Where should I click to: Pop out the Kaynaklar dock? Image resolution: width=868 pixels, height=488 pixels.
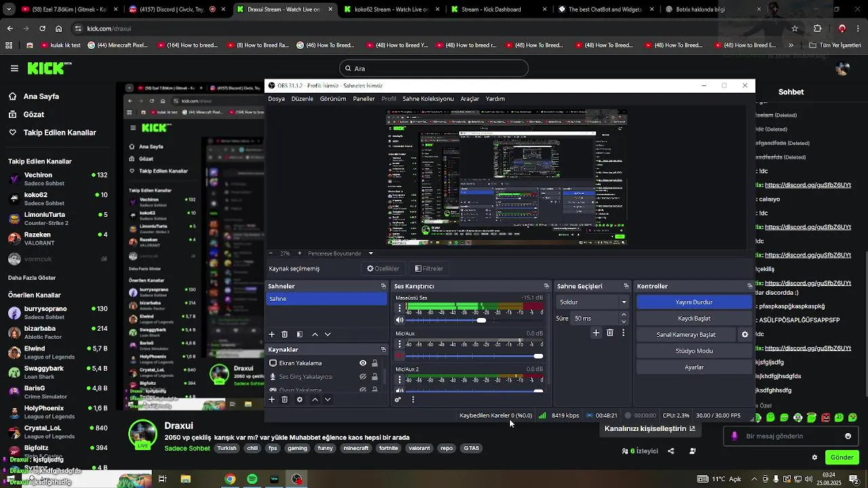click(383, 349)
